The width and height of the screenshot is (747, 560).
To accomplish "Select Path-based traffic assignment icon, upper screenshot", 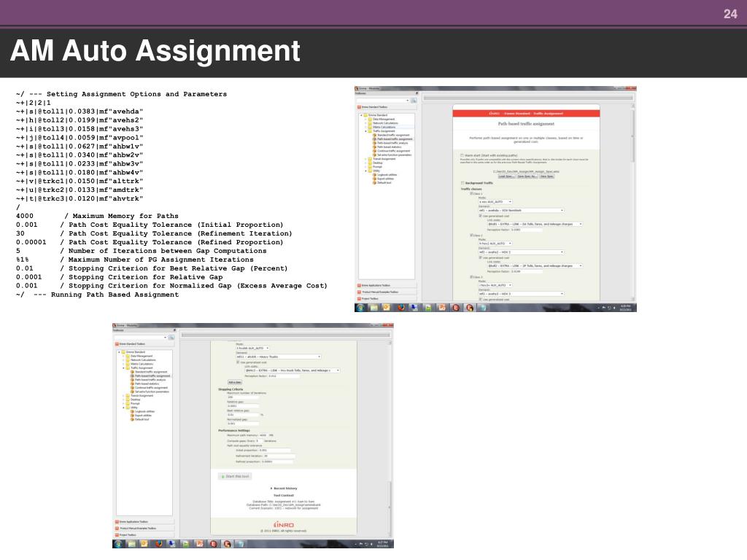I will (374, 139).
